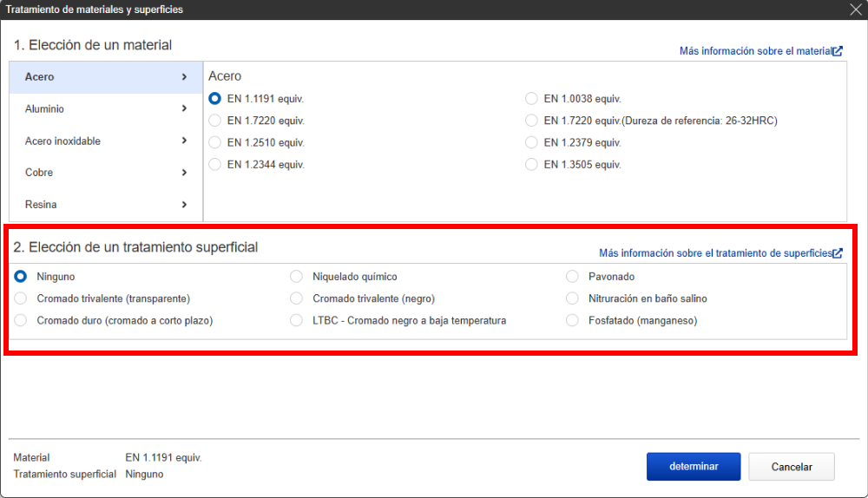Select Nitruración en baño salino

[x=572, y=298]
